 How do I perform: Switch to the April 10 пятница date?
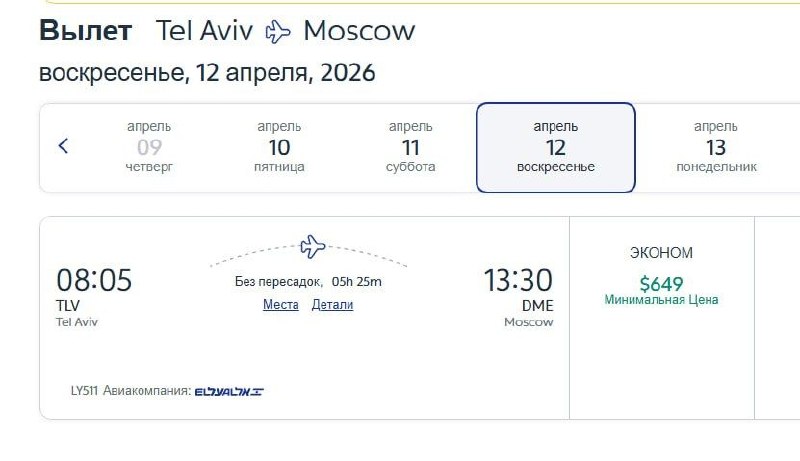pyautogui.click(x=279, y=147)
